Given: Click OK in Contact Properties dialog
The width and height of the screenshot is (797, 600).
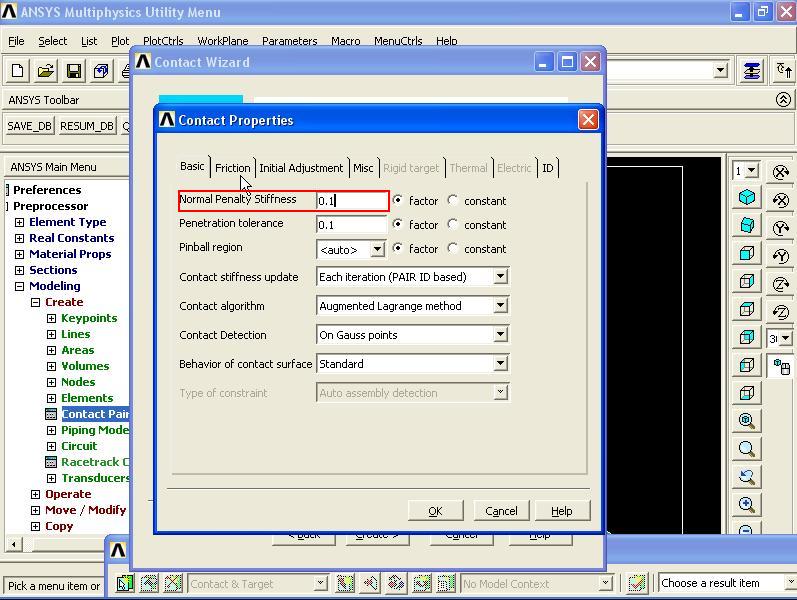Looking at the screenshot, I should (435, 511).
